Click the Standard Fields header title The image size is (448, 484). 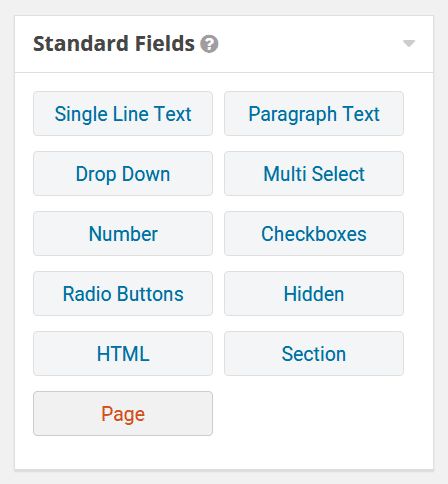(x=114, y=44)
